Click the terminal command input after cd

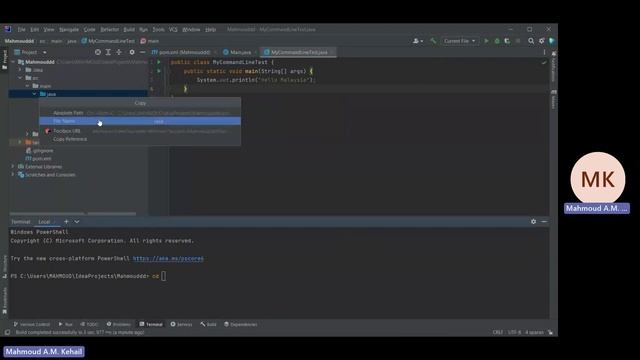coord(164,276)
